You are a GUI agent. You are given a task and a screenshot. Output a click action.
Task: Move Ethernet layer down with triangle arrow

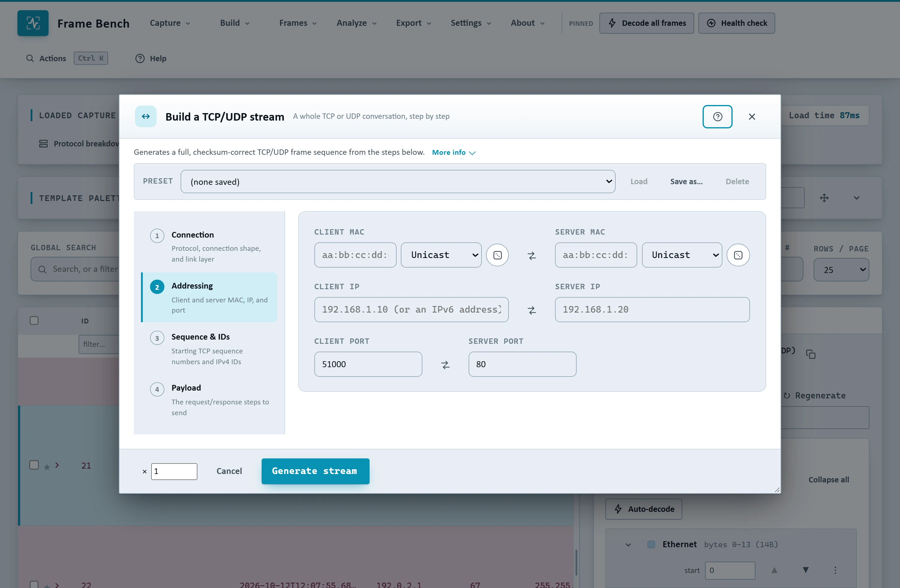pyautogui.click(x=805, y=570)
